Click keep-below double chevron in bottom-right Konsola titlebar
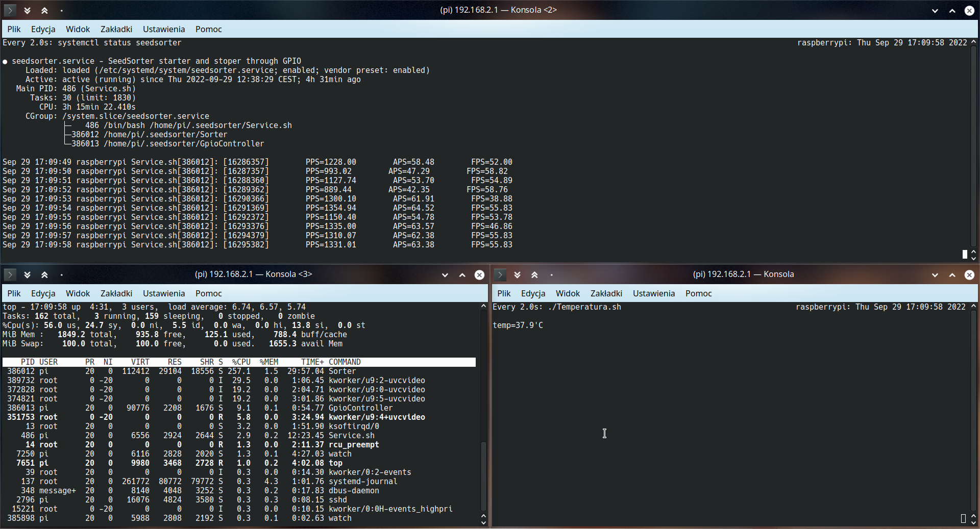980x529 pixels. [518, 274]
